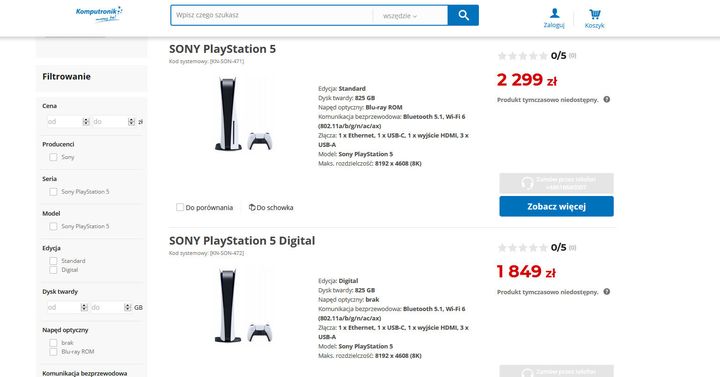Open the Koszyk shopping cart icon
Screen dimensions: 720x377
pos(595,14)
